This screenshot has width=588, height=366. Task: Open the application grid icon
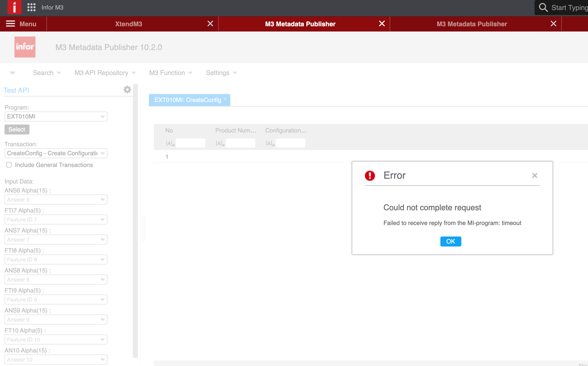click(x=31, y=7)
